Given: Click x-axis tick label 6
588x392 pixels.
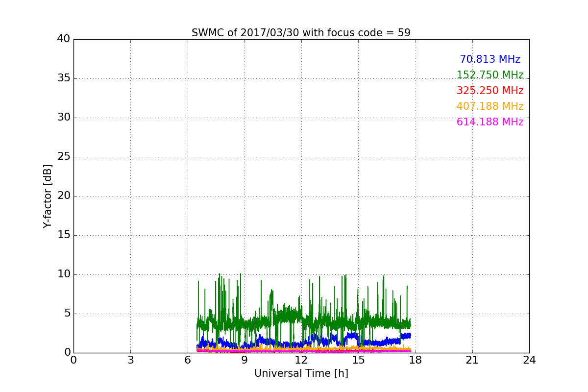Looking at the screenshot, I should [x=188, y=360].
